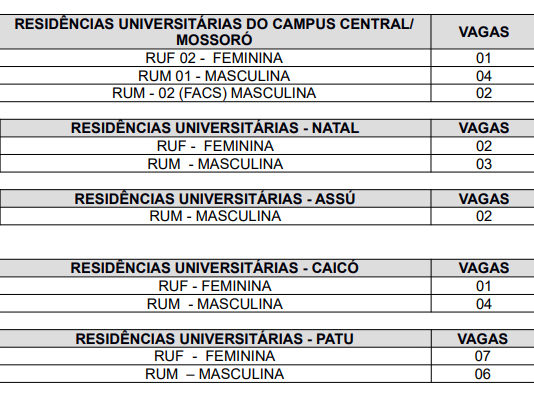534x396 pixels.
Task: Click the Residências Universitárias - PATU header
Action: (215, 339)
